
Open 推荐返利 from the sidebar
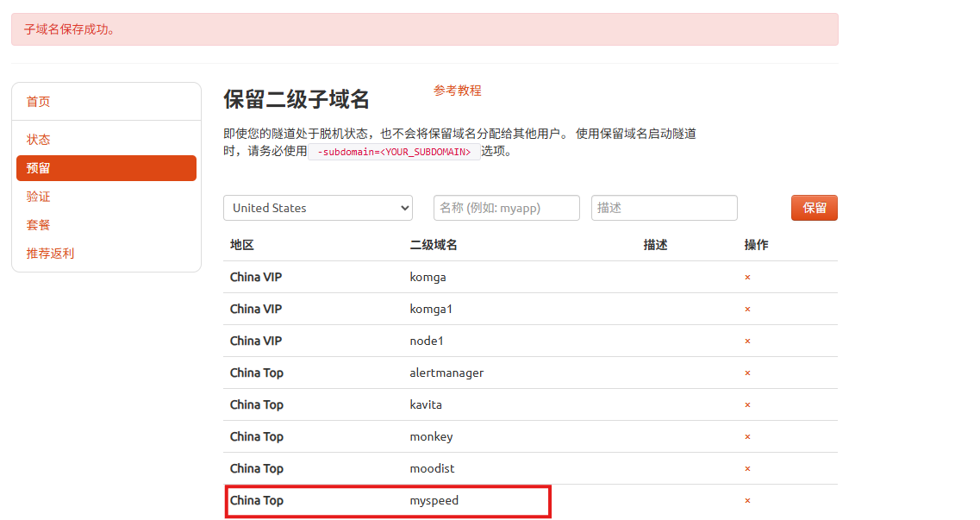click(x=50, y=254)
